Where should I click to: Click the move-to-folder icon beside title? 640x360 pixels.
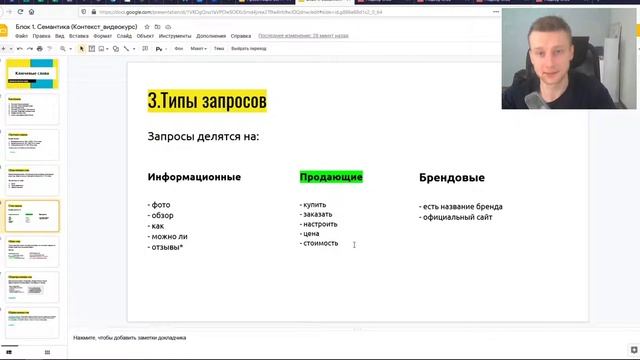pos(158,27)
